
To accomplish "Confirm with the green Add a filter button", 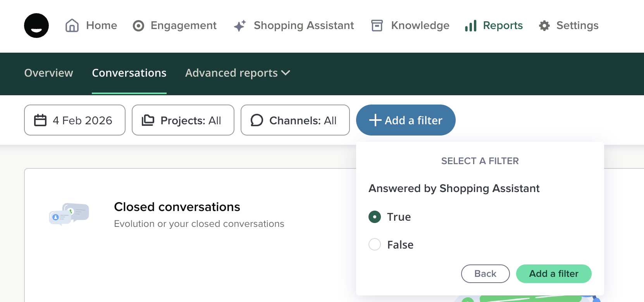I will pos(553,274).
